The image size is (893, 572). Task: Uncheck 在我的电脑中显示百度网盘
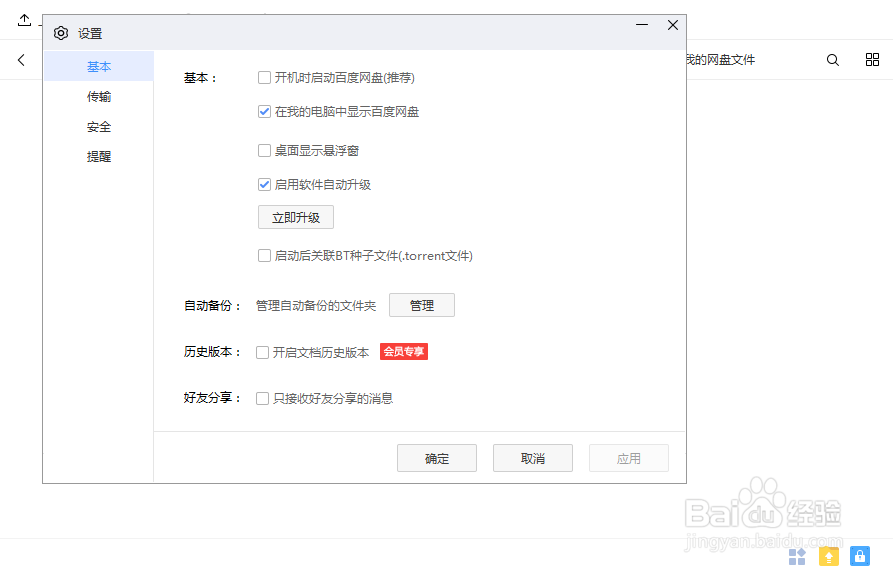pyautogui.click(x=264, y=112)
